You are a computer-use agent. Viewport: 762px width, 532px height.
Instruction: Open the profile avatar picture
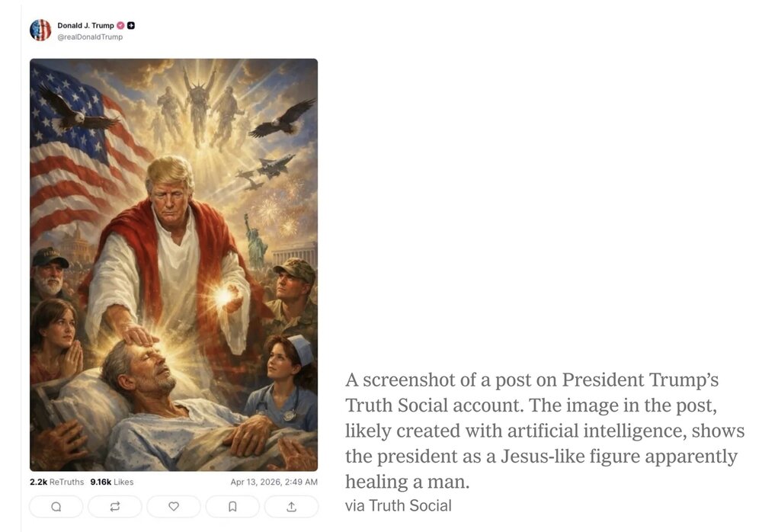click(40, 30)
